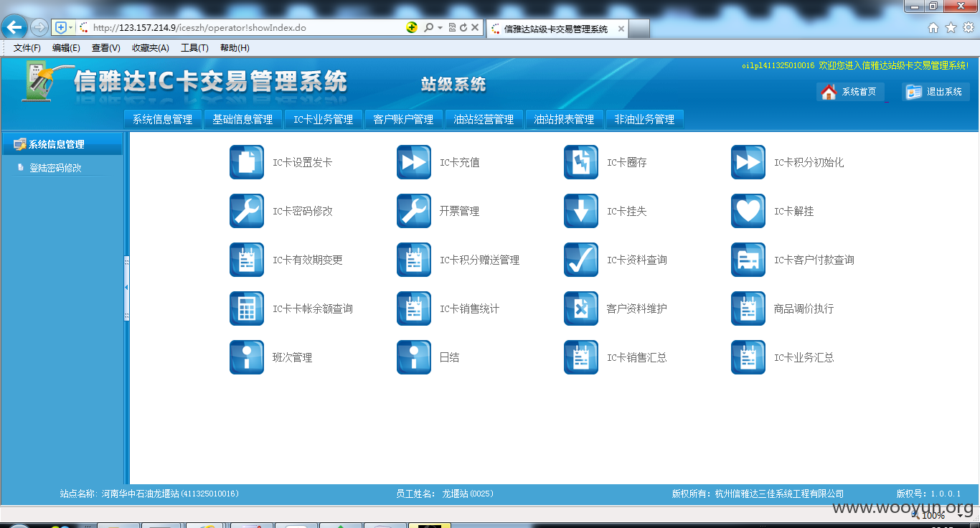
Task: Click the IC卡挂失 text label
Action: 627,211
